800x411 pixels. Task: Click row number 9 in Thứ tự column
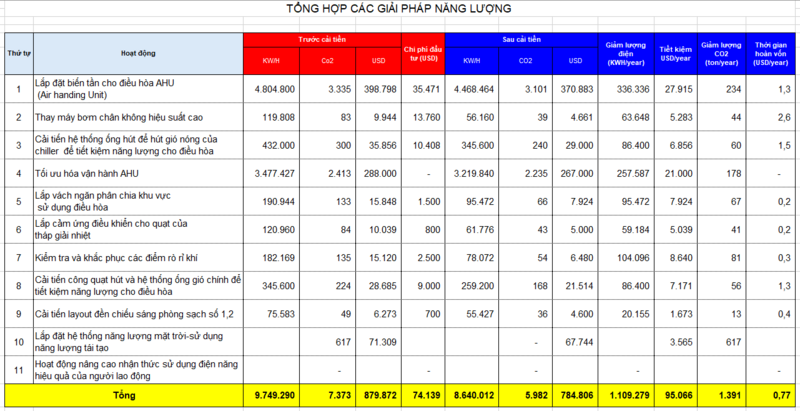(19, 315)
